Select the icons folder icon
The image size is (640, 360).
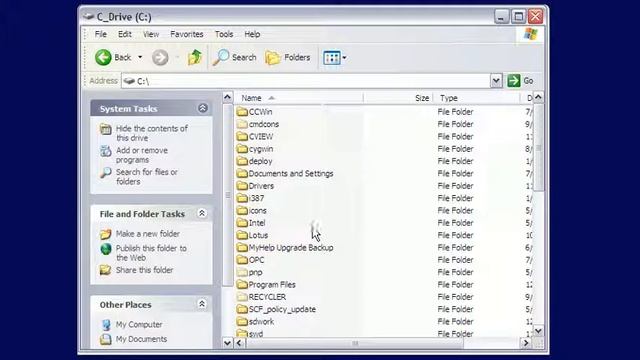242,210
